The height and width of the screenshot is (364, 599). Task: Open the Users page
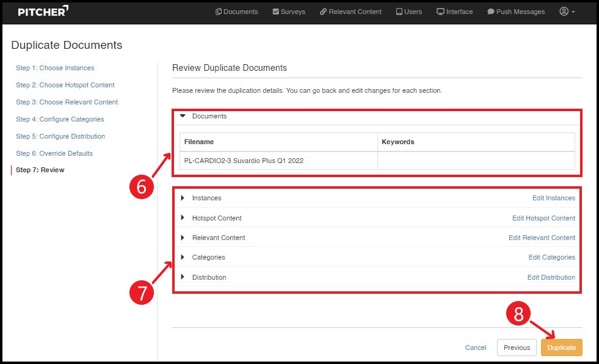click(x=408, y=12)
